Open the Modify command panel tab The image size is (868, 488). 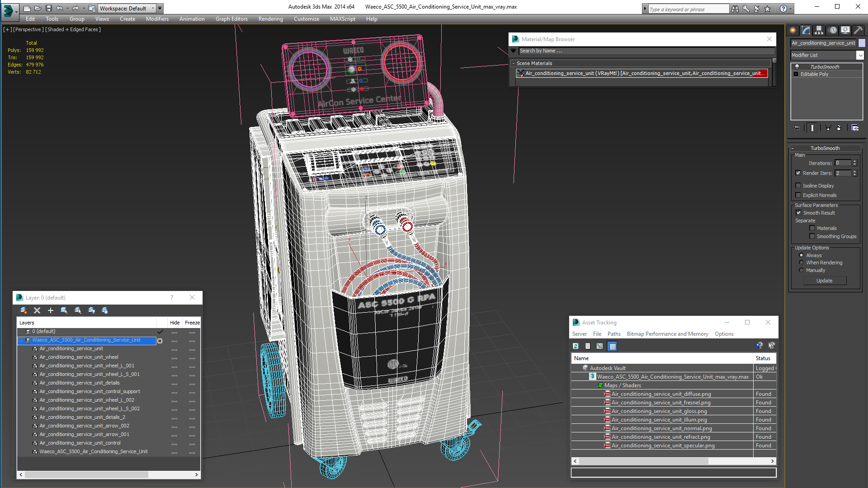click(x=806, y=30)
